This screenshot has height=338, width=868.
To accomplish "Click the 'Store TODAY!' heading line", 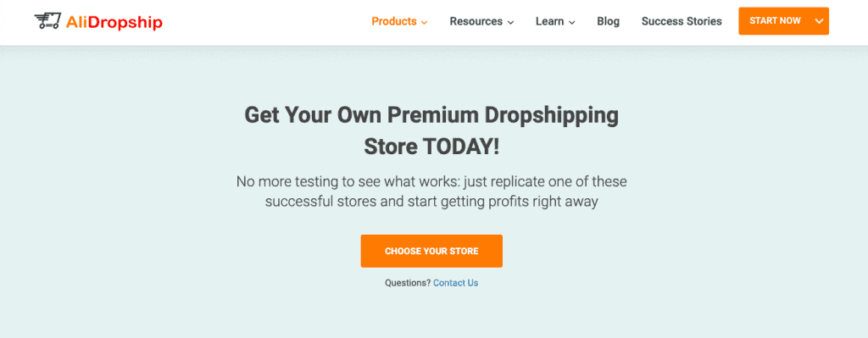I will pyautogui.click(x=431, y=147).
